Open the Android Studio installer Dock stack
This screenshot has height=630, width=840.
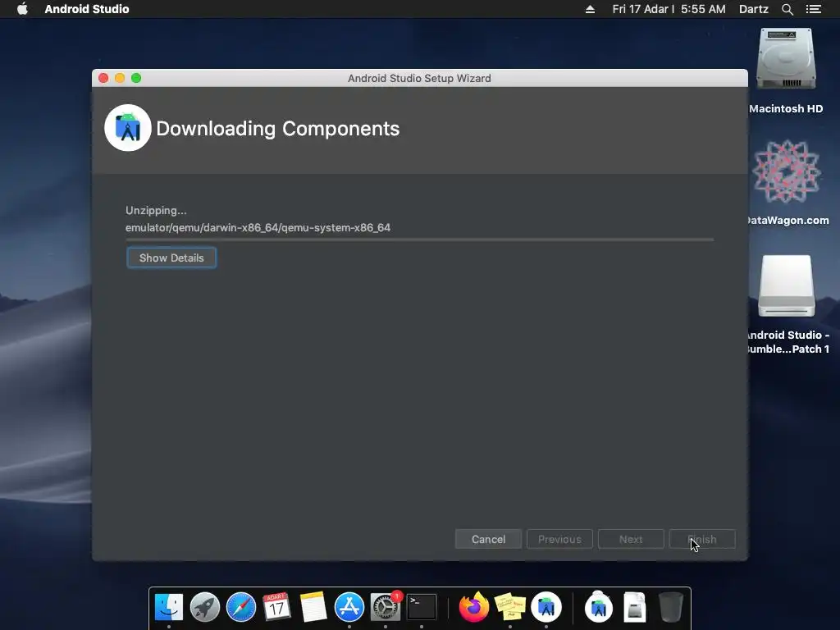click(x=598, y=608)
